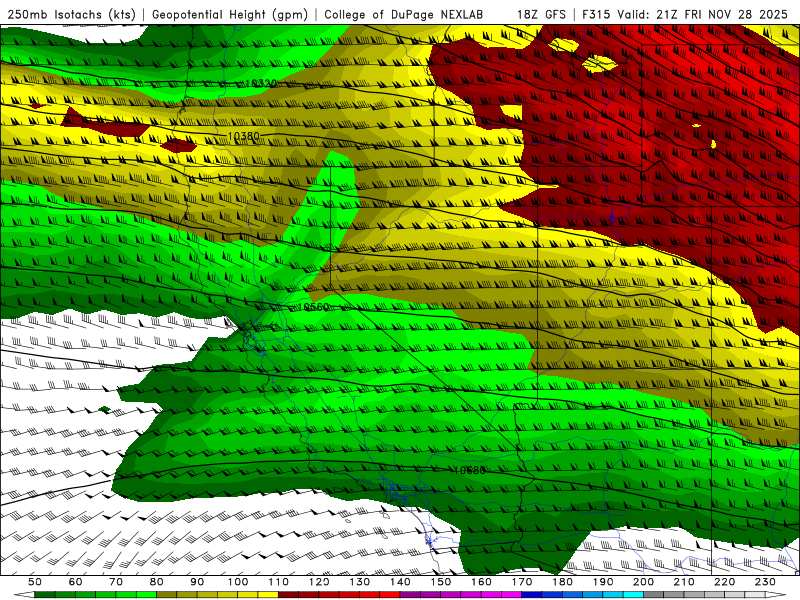Viewport: 800px width, 600px height.
Task: Click the darkest gray swatch right of 200
Action: [654, 595]
